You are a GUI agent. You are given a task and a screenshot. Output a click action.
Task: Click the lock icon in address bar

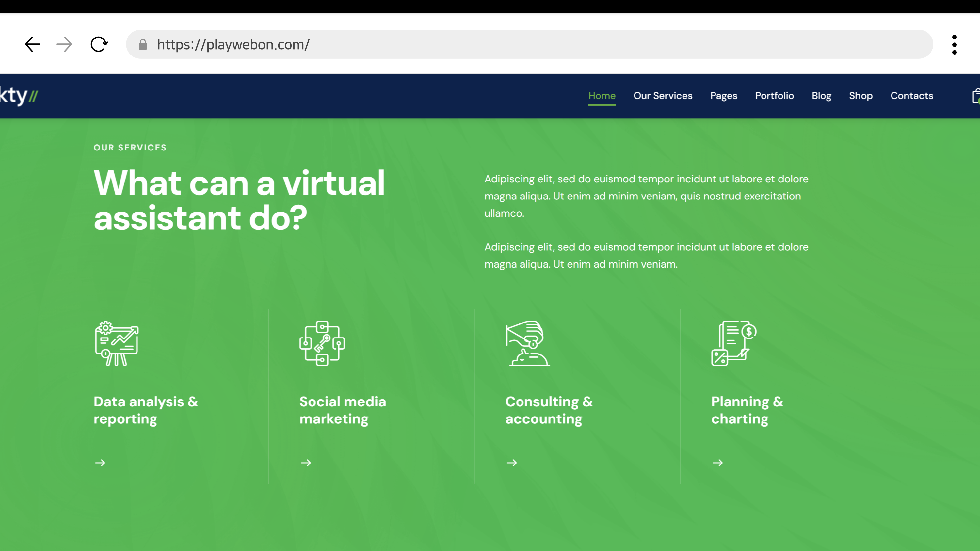tap(143, 44)
